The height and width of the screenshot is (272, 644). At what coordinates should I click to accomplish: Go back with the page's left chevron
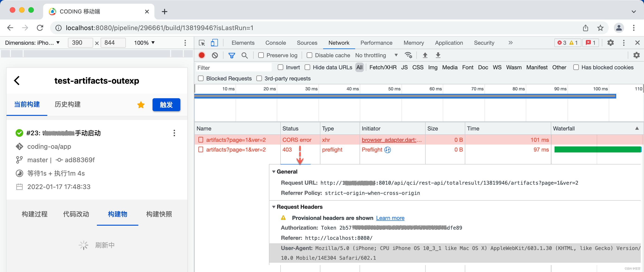pos(17,80)
